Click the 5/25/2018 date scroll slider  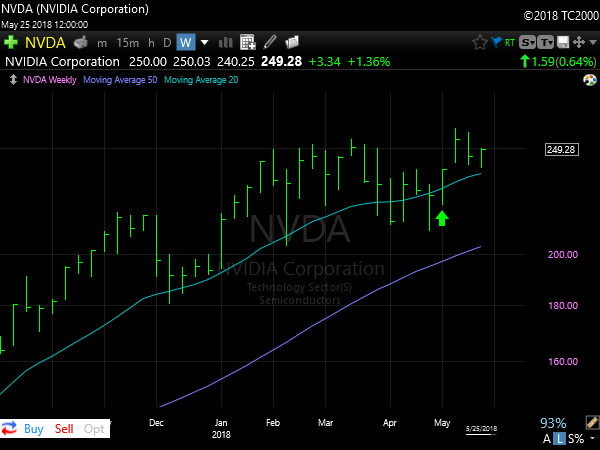pyautogui.click(x=481, y=430)
